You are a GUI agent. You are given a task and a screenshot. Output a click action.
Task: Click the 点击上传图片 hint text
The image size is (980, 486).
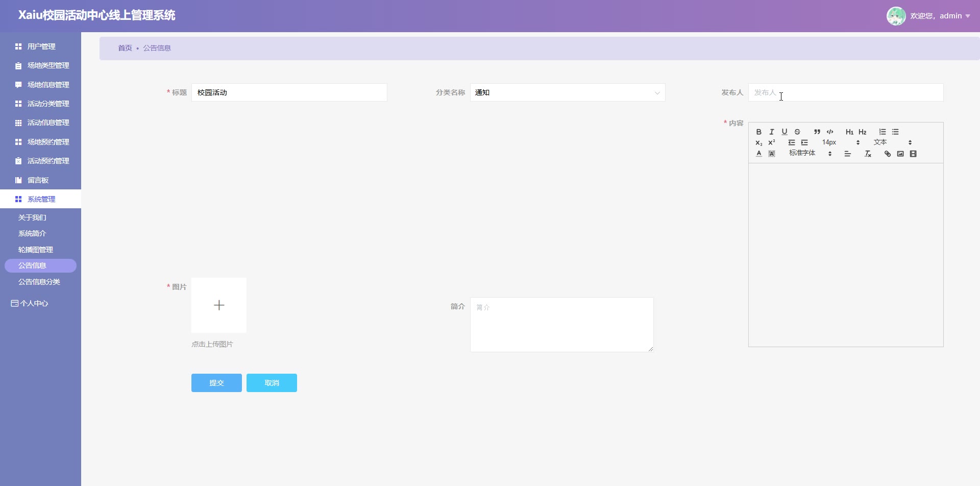pos(212,344)
